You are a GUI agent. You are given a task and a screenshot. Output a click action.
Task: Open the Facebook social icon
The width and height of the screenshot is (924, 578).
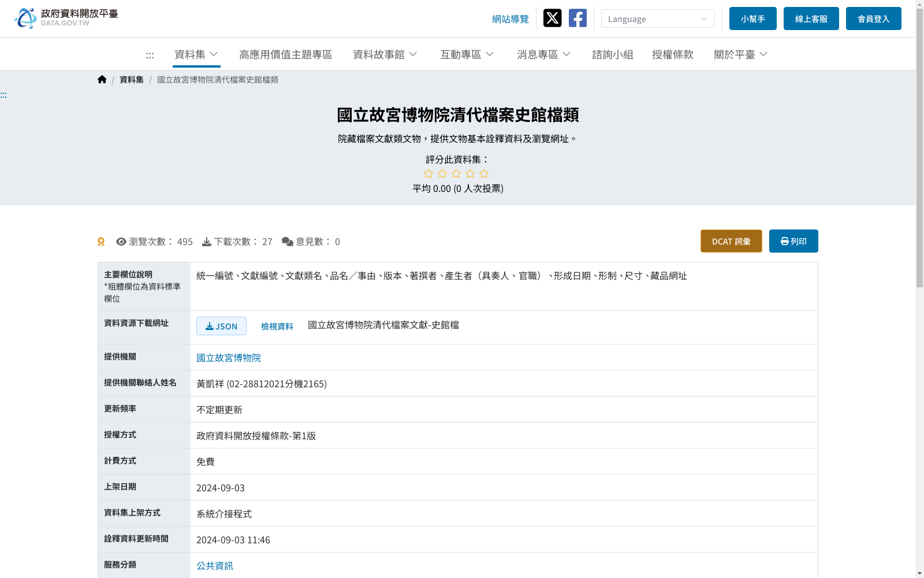(x=577, y=18)
